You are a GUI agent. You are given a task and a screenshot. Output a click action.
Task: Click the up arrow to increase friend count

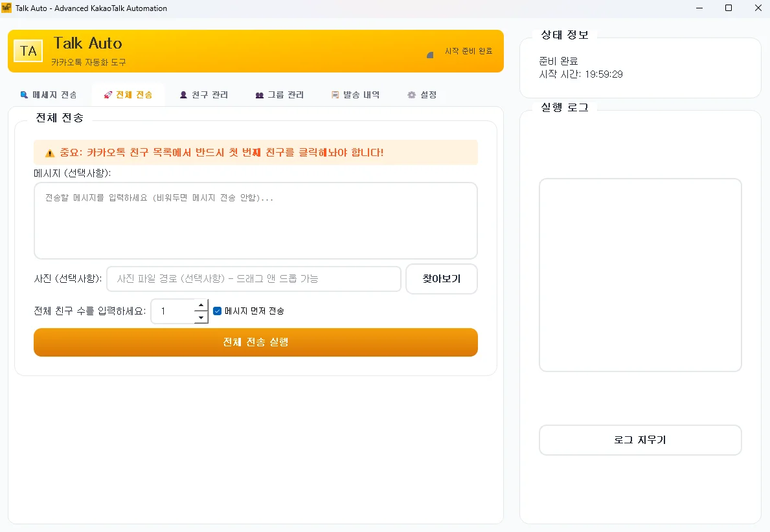coord(201,305)
